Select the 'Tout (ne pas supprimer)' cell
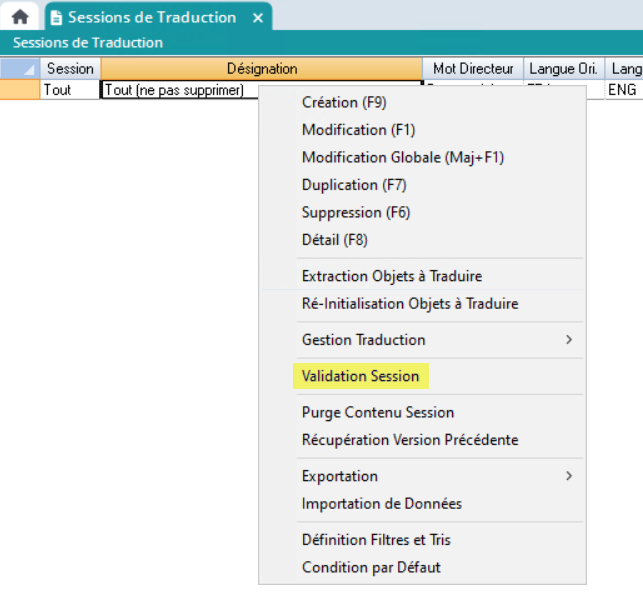Screen dimensions: 643x611 tap(175, 90)
